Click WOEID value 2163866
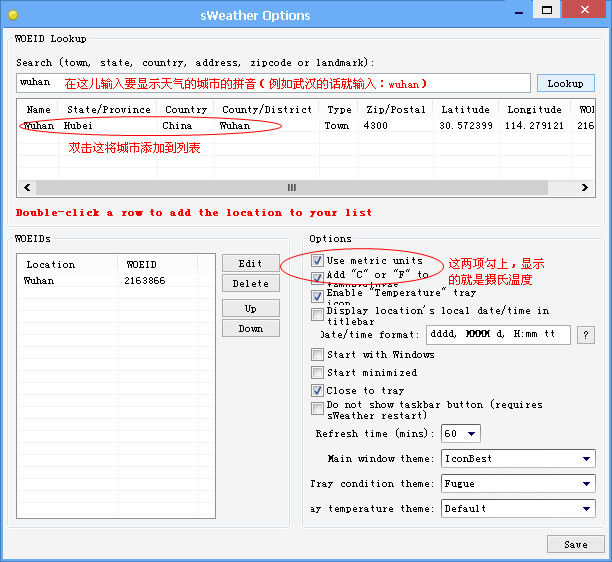This screenshot has height=562, width=612. [144, 281]
